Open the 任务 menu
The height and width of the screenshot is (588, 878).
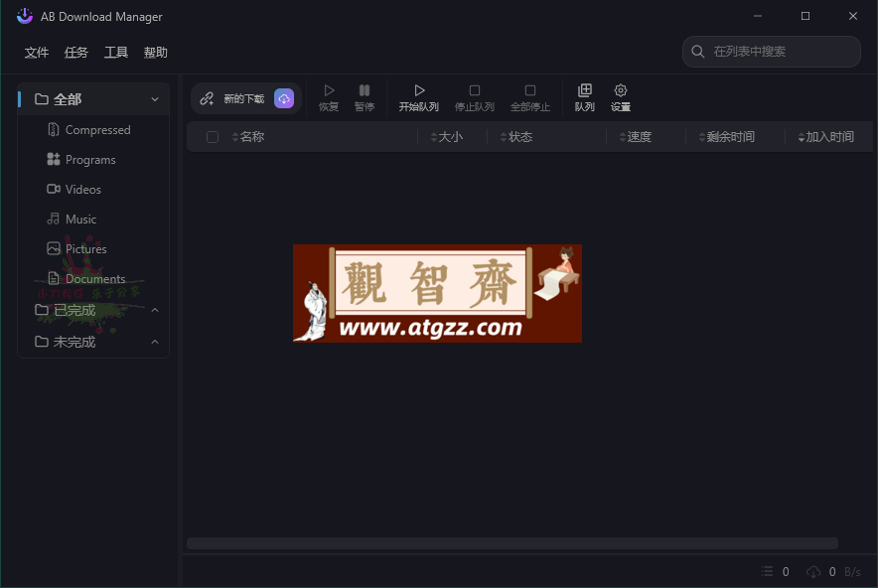(x=76, y=53)
